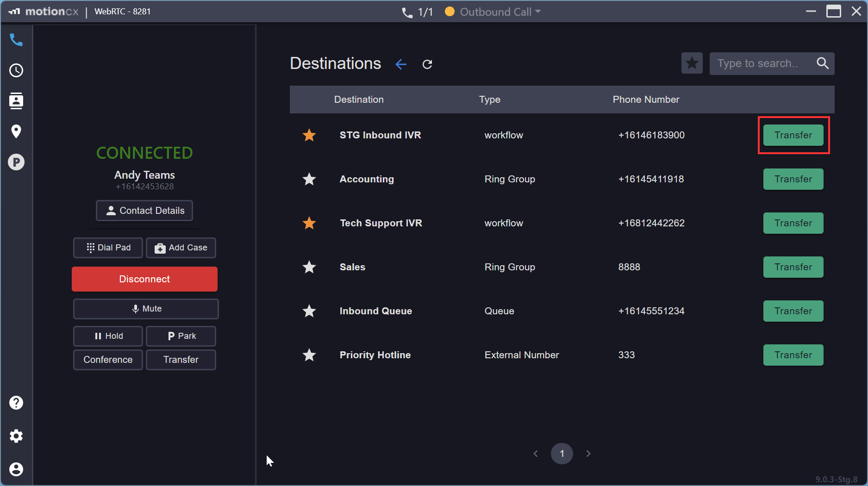Image resolution: width=868 pixels, height=486 pixels.
Task: Click the Phone Number column header
Action: coord(646,100)
